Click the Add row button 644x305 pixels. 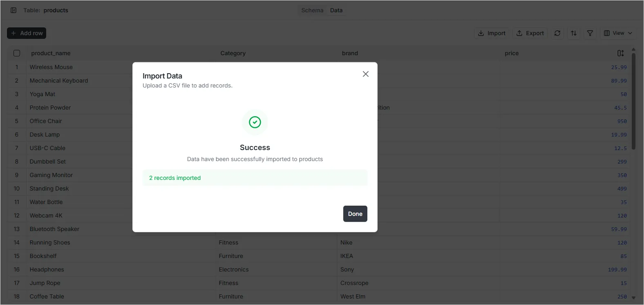[x=27, y=33]
